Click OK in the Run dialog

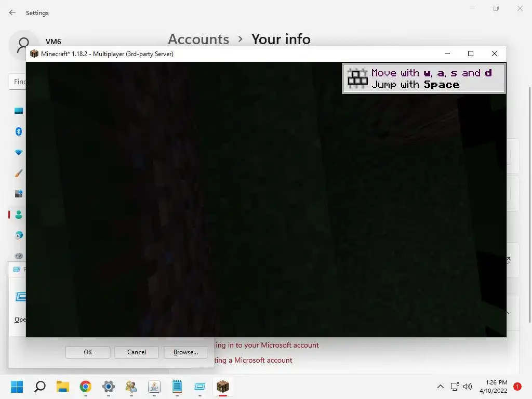coord(88,352)
